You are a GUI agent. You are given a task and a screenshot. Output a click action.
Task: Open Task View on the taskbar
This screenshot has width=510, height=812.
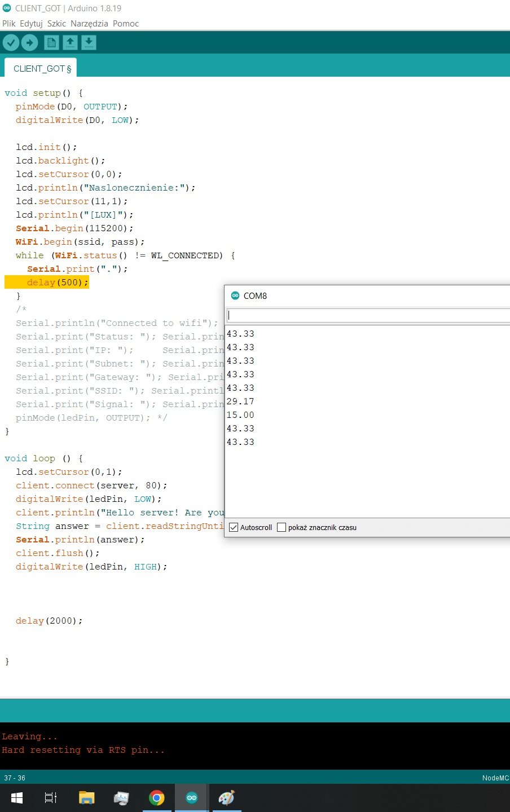pos(51,798)
